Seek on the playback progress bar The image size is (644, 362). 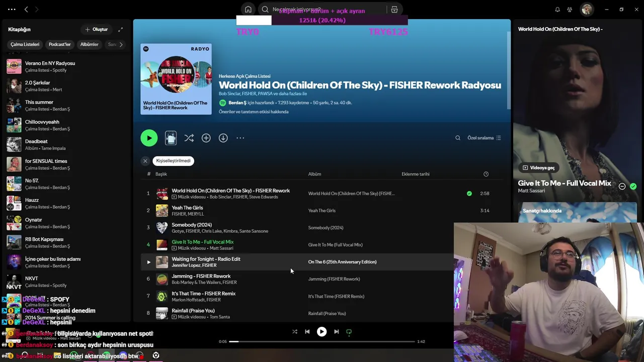point(322,341)
